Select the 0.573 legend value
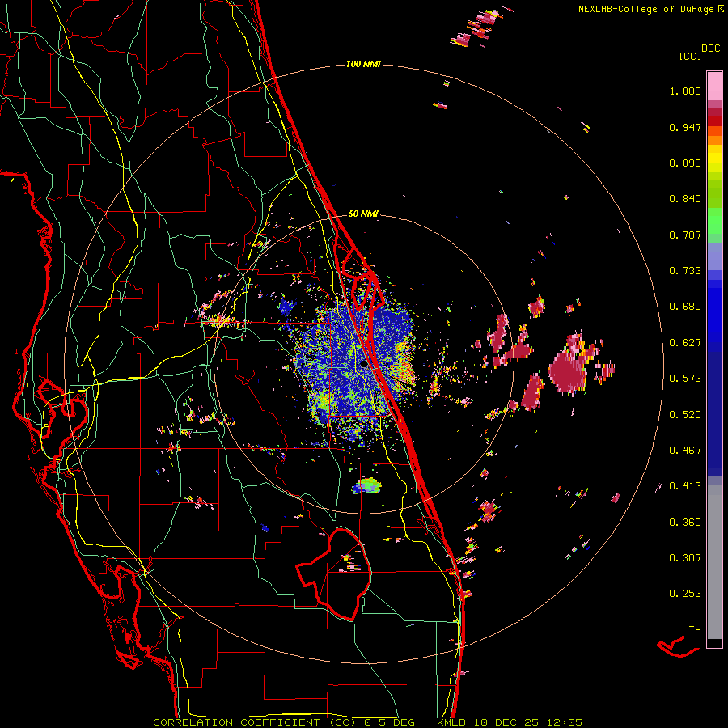728x728 pixels. point(685,379)
